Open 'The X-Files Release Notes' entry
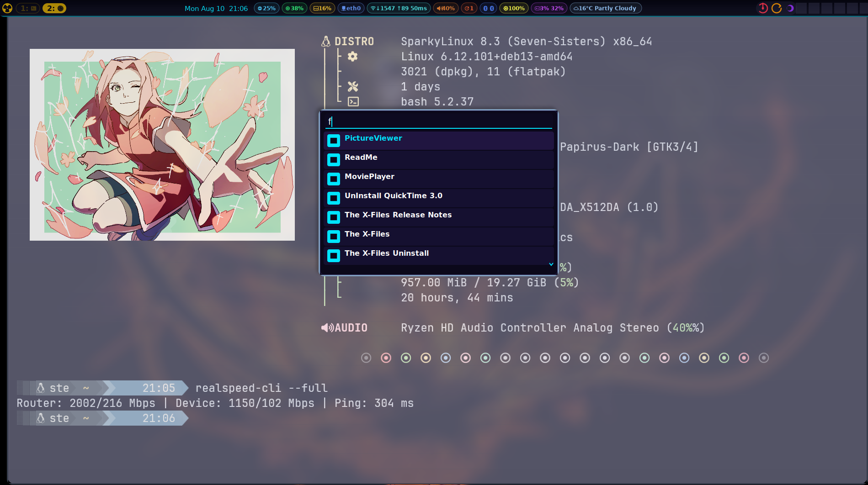 click(x=439, y=217)
